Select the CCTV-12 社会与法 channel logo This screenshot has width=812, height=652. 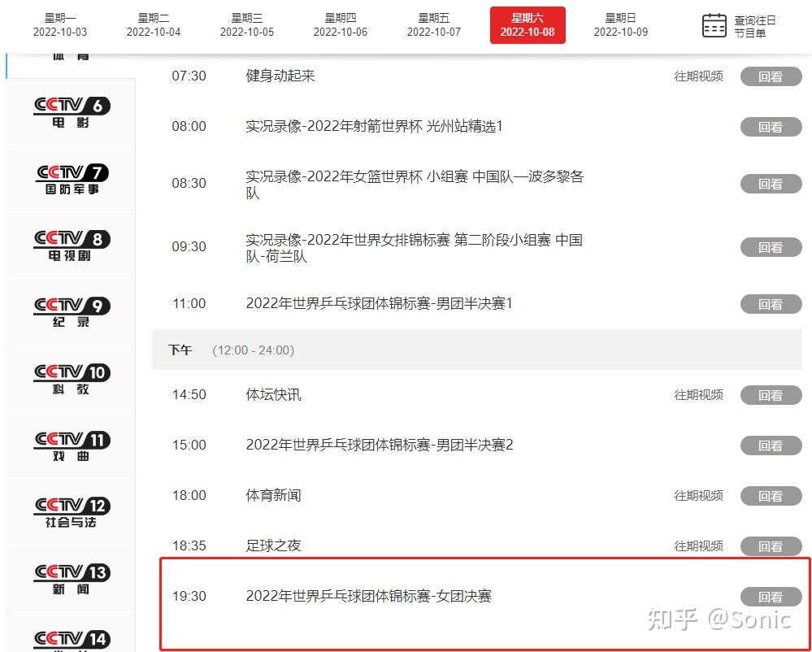[72, 513]
